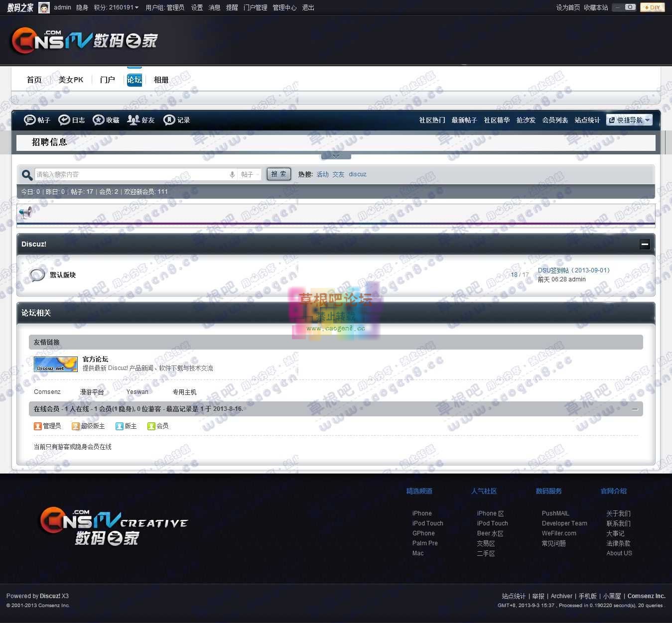The image size is (672, 623).
Task: Collapse the 在线会员 online members section
Action: pyautogui.click(x=635, y=409)
